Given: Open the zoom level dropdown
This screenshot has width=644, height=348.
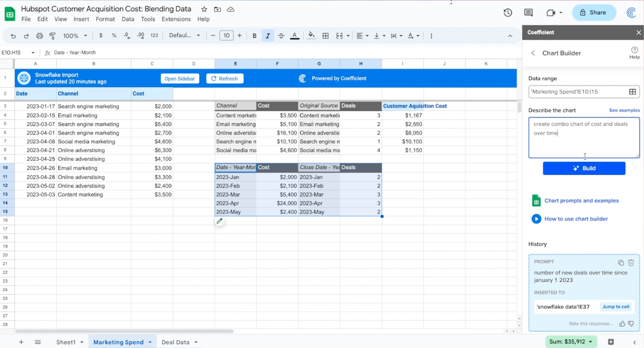Looking at the screenshot, I should pos(75,35).
